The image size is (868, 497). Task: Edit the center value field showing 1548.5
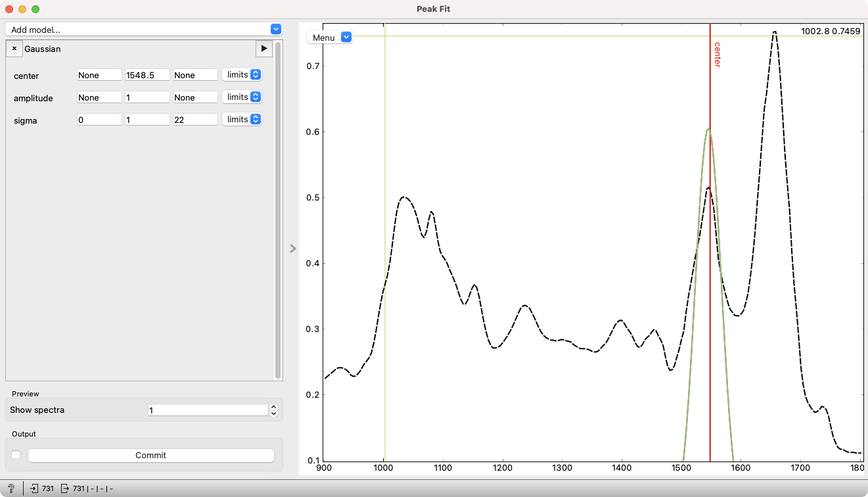pyautogui.click(x=147, y=74)
